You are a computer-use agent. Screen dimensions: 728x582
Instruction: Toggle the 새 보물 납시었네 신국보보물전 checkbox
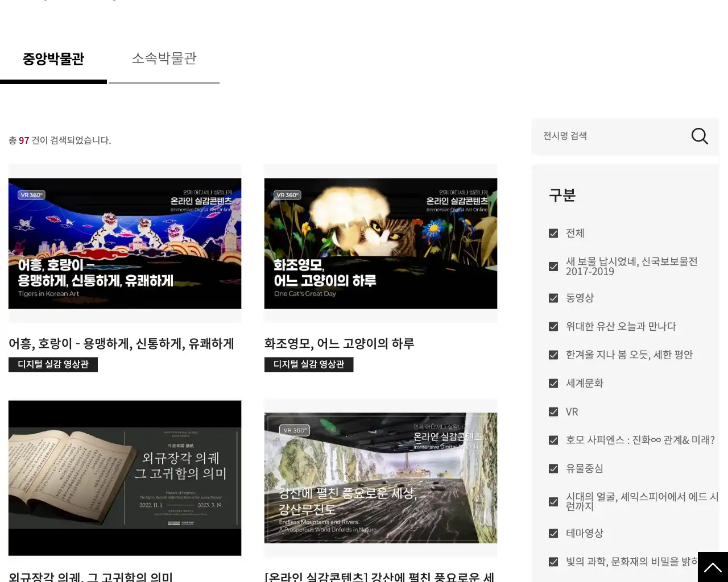click(x=553, y=267)
